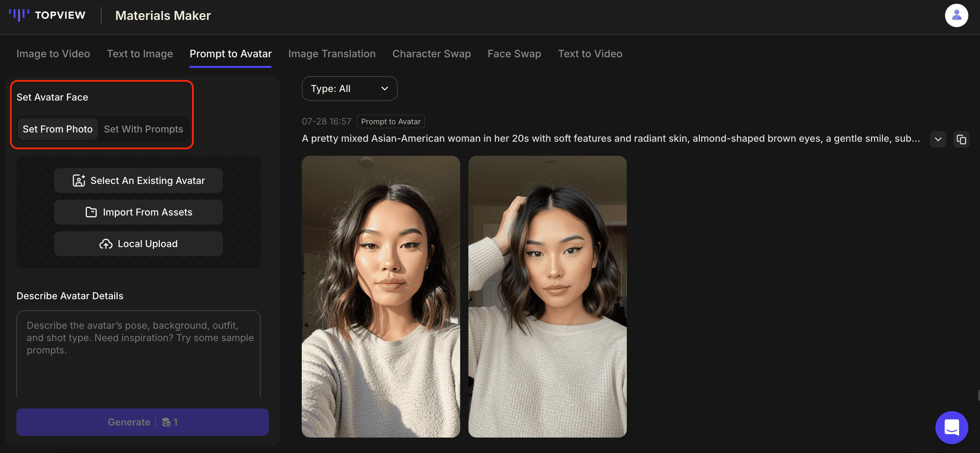
Task: Open the Image Translation tab
Action: coord(332,54)
